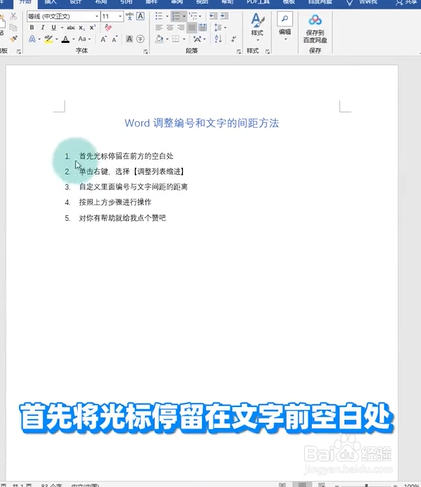
Task: Click the phonetic guide (wén) icon
Action: 130,16
